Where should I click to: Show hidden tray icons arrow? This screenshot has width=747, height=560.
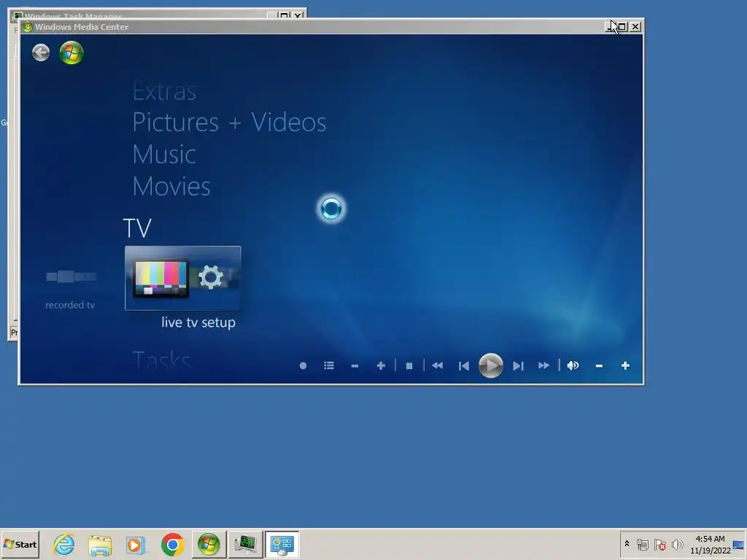(627, 544)
